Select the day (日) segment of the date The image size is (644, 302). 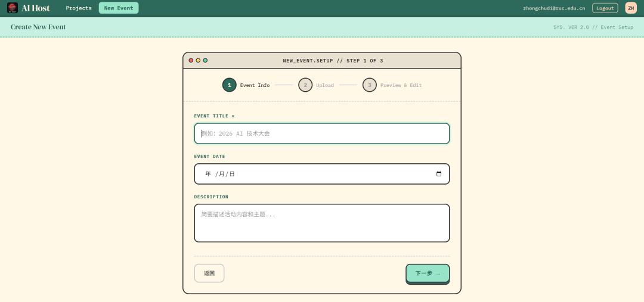pos(232,174)
